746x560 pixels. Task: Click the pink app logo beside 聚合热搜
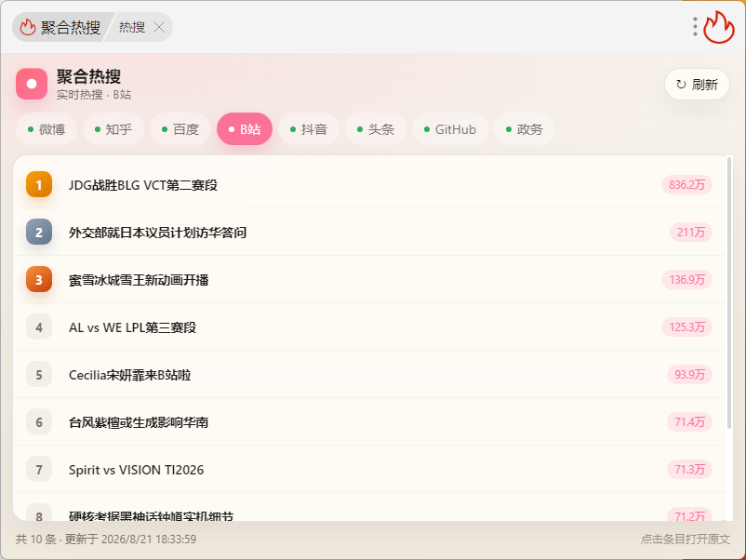[x=32, y=84]
